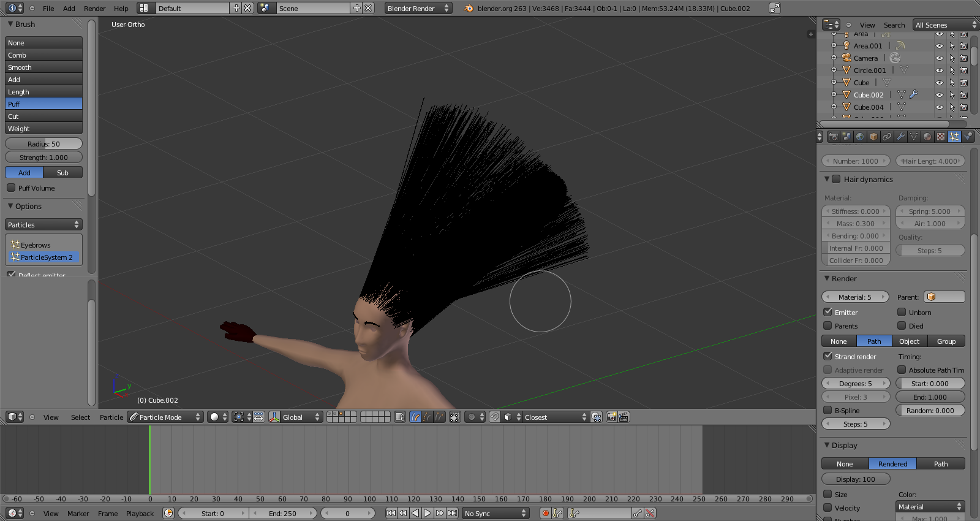
Task: Open the Blender Render engine dropdown
Action: (x=418, y=8)
